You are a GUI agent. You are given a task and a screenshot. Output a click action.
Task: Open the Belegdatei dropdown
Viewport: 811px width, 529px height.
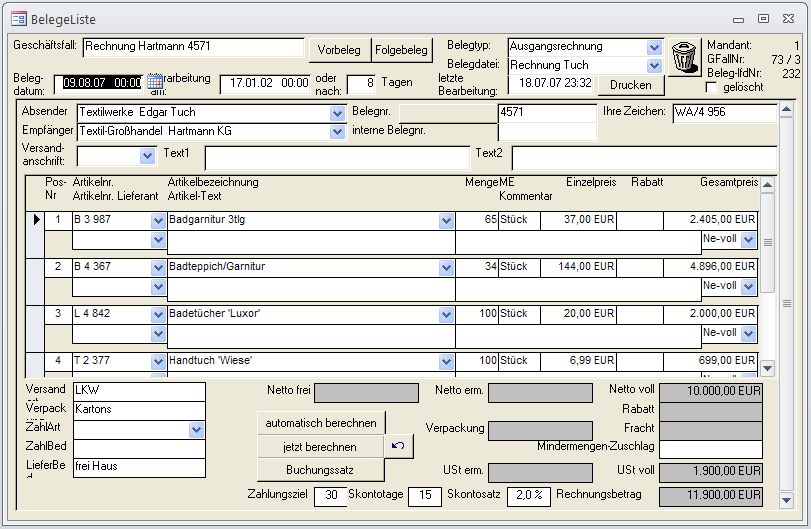coord(654,66)
